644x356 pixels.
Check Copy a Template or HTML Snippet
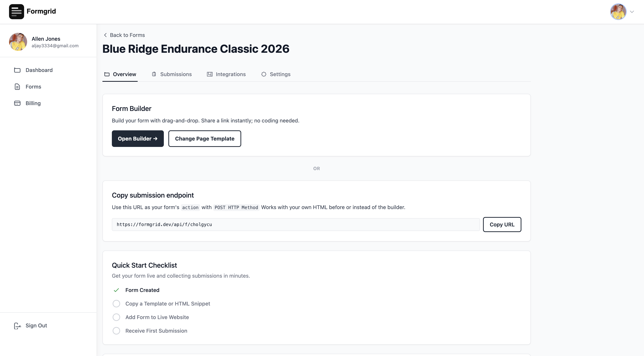116,303
